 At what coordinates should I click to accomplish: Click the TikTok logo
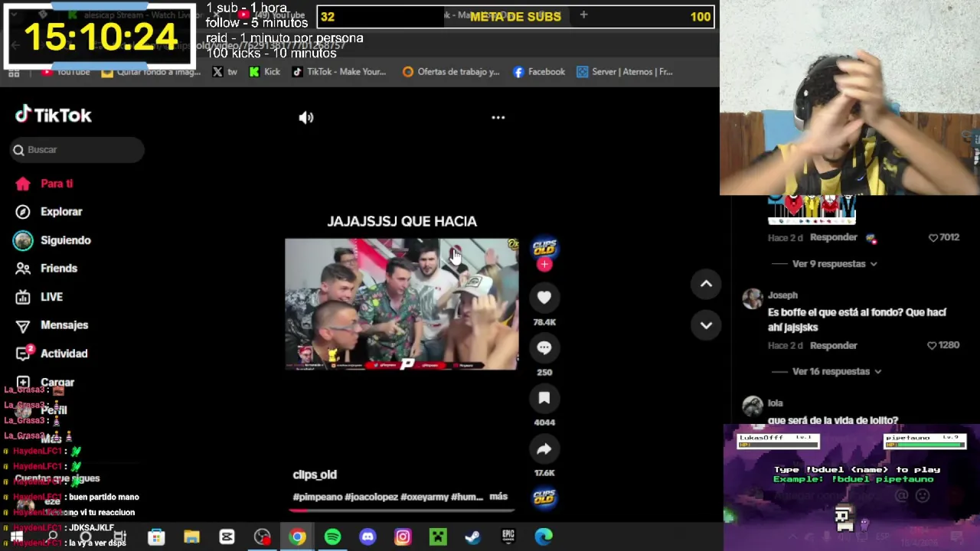(x=54, y=116)
